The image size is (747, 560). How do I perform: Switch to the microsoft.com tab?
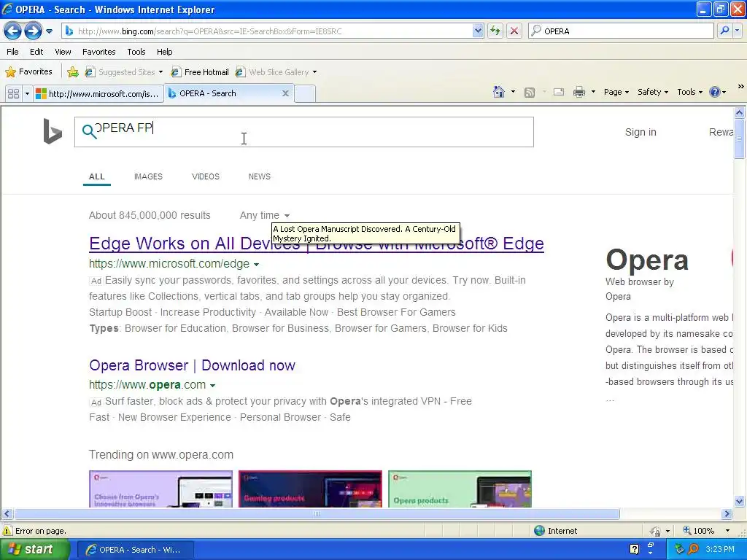[98, 93]
